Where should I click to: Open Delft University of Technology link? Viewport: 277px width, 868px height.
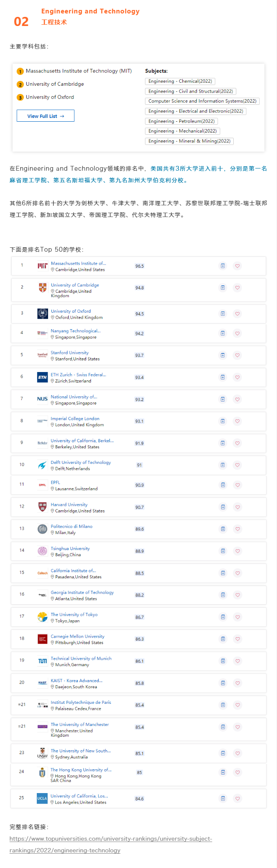(81, 463)
